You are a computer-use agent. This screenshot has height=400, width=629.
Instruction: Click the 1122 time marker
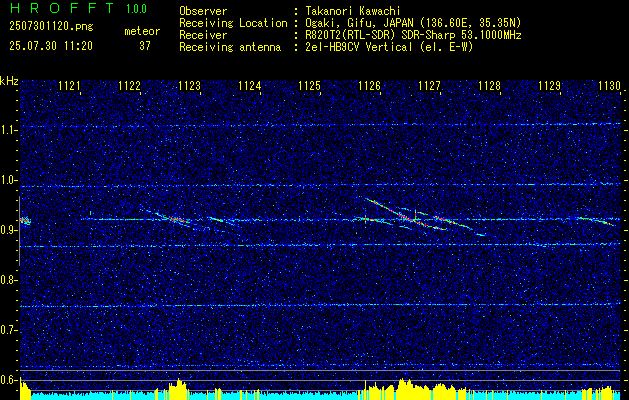point(129,85)
